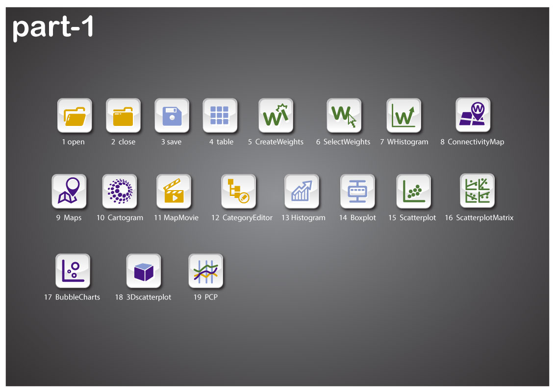Click the '1 open' label
This screenshot has height=392, width=555.
click(x=73, y=142)
